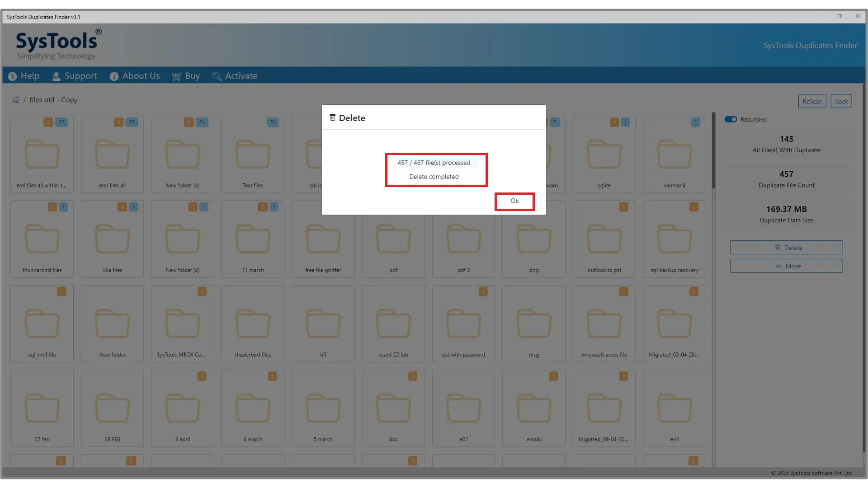Viewport: 868px width, 488px height.
Task: Open the 'emails' folder
Action: [x=534, y=408]
